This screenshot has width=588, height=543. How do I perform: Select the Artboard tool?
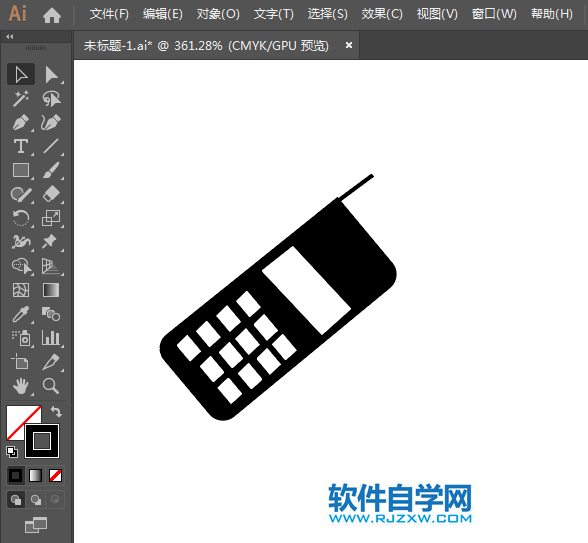click(21, 362)
